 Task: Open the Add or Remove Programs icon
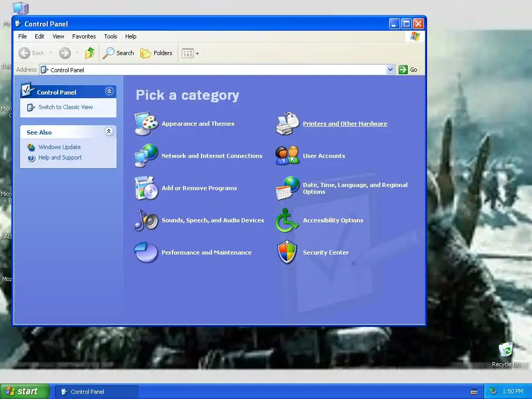click(146, 188)
